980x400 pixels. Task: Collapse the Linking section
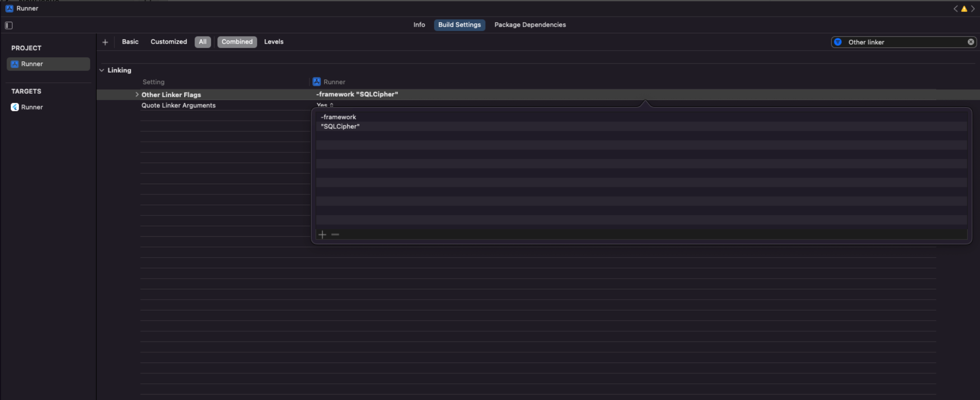[102, 70]
